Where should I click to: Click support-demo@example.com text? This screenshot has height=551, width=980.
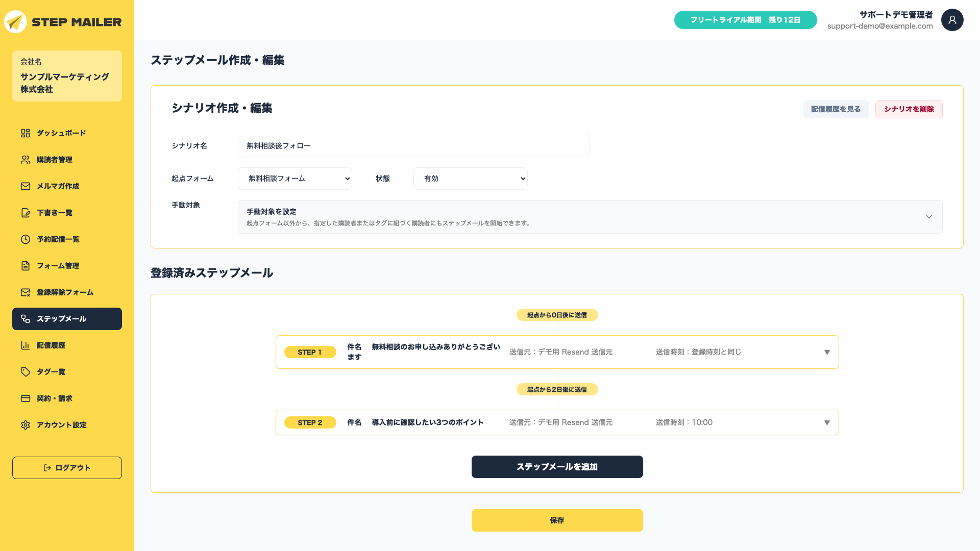(x=880, y=26)
